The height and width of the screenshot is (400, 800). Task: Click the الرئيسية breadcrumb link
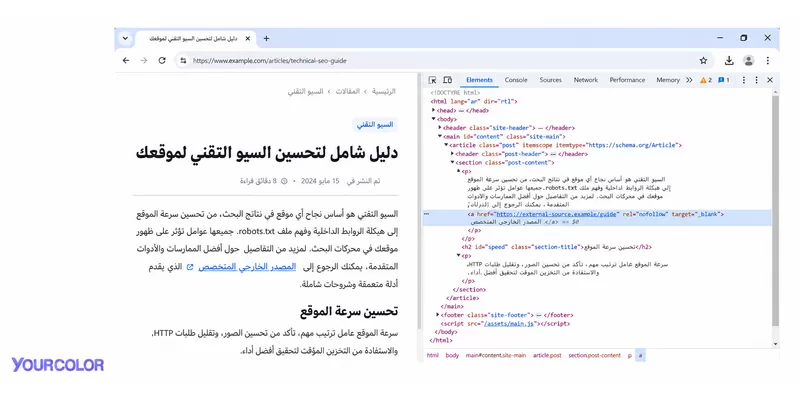[x=383, y=92]
